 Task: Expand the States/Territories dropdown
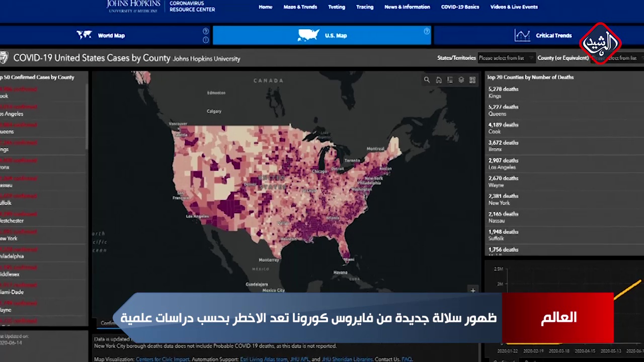(506, 58)
